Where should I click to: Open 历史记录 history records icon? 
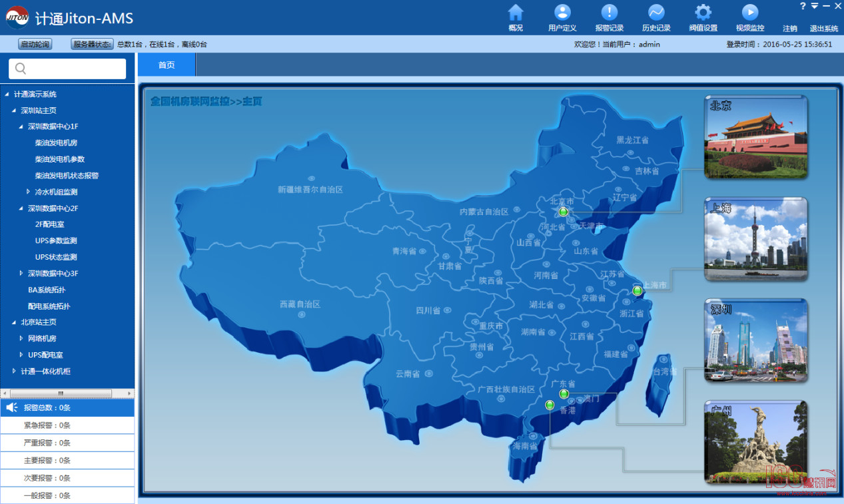pyautogui.click(x=656, y=13)
